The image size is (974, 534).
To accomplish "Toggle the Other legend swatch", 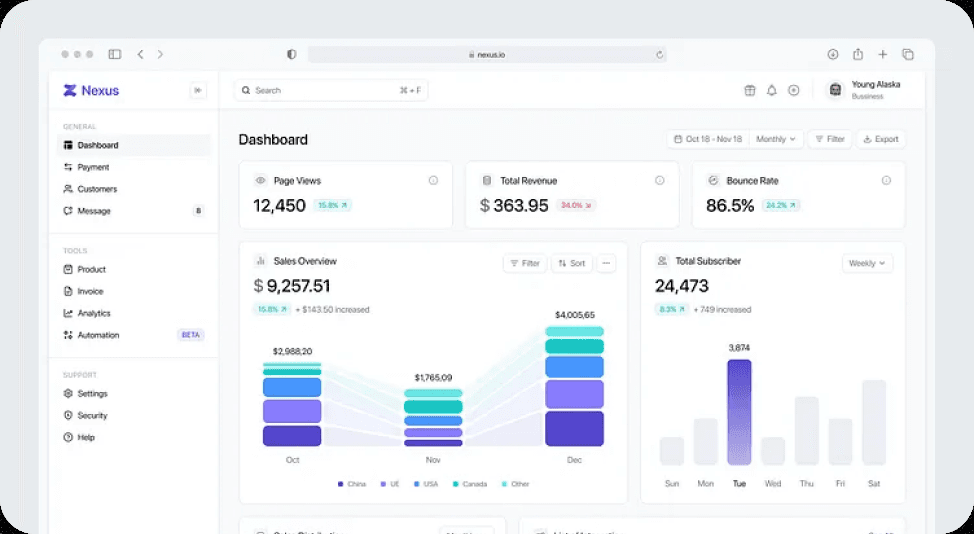I will [504, 484].
